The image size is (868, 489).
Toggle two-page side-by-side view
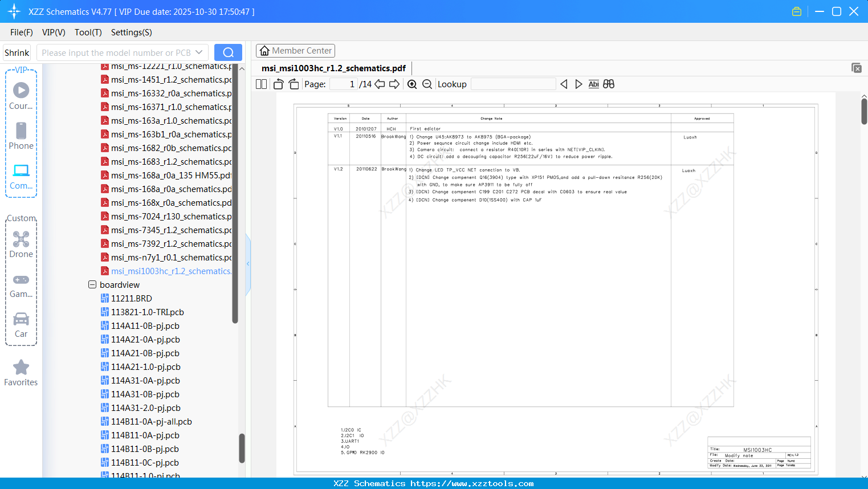click(x=262, y=84)
